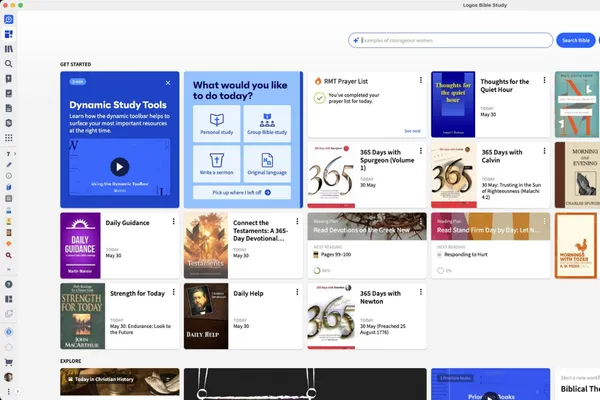Click the flame icon on RMT Prayer List
This screenshot has width=600, height=400.
pos(318,81)
